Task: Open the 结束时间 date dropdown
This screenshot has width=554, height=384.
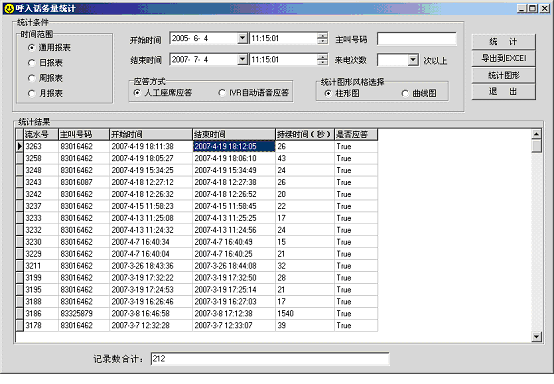Action: [242, 59]
